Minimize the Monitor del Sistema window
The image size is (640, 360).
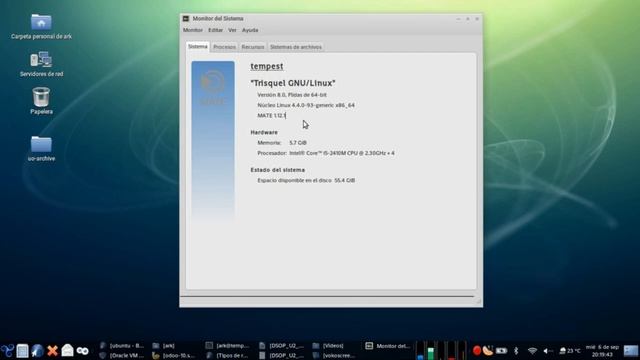click(x=458, y=19)
